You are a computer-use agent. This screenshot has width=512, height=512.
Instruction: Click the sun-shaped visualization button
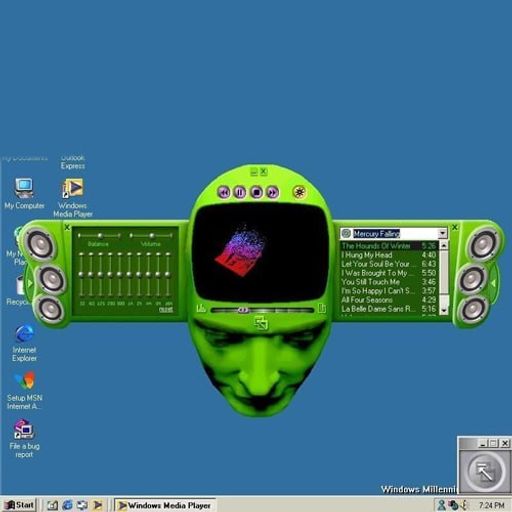299,192
